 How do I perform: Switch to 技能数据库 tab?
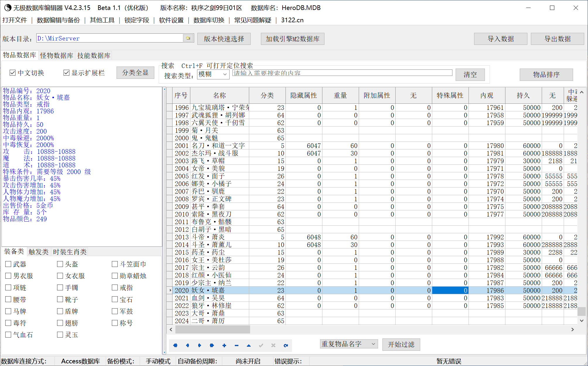(x=94, y=55)
